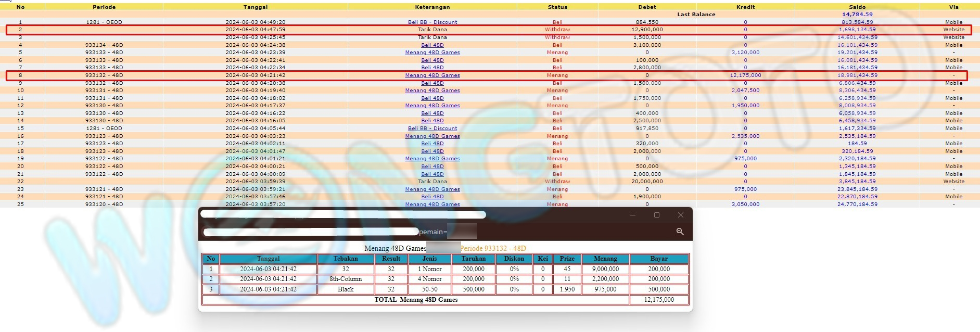Click Menang 48D Games link at 04:17:37
980x332 pixels.
pos(432,106)
